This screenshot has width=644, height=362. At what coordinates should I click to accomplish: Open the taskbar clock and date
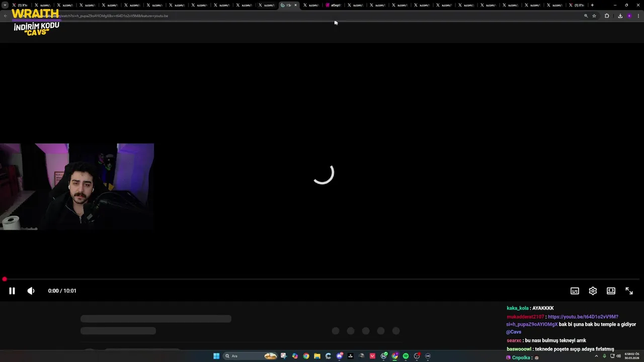[631, 356]
